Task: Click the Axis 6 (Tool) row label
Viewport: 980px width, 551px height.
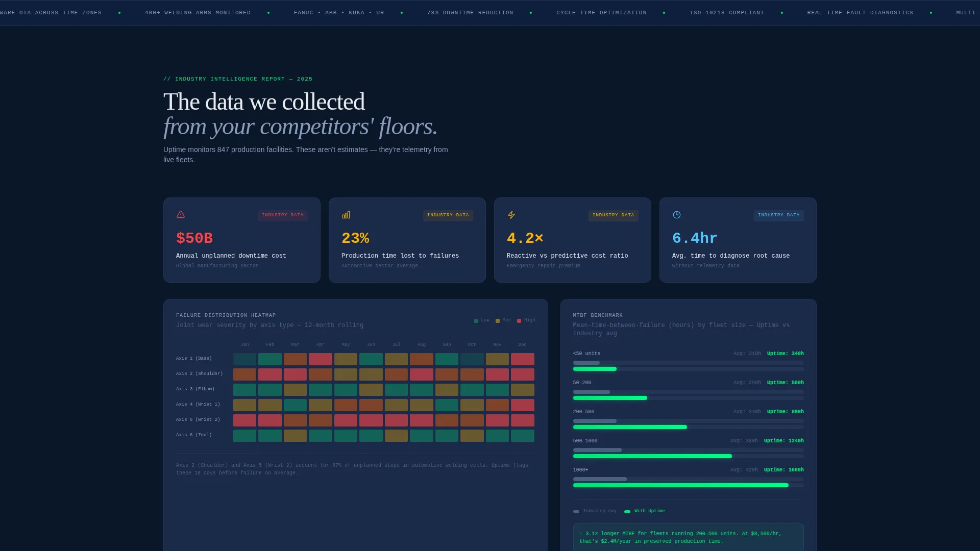Action: pos(194,435)
